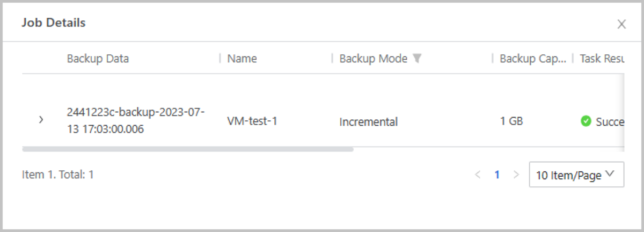Click the Task Resu... column header
644x232 pixels.
[x=601, y=59]
